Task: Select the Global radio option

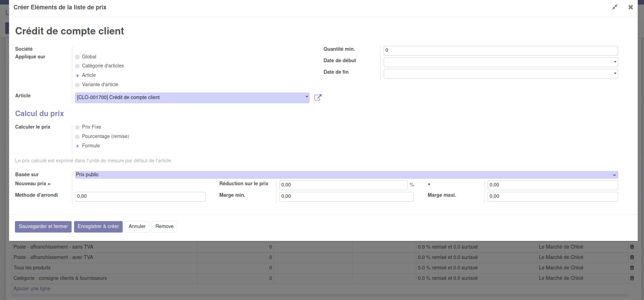Action: [77, 57]
